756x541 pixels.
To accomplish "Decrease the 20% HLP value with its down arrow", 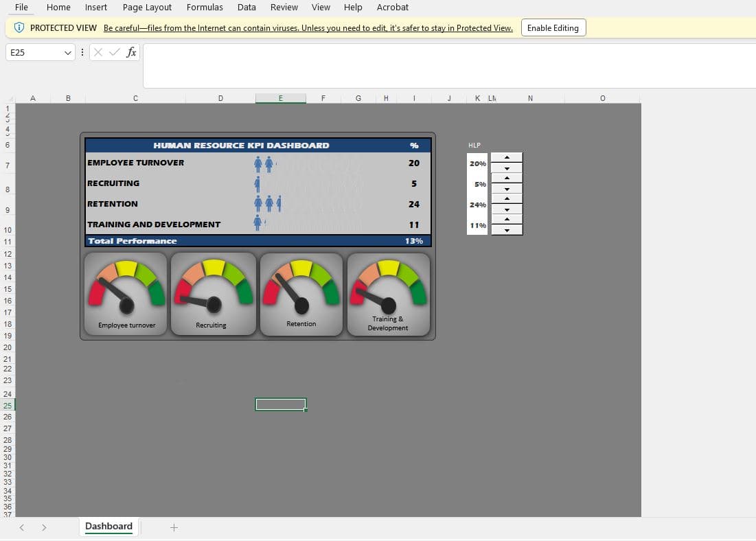I will pos(507,168).
